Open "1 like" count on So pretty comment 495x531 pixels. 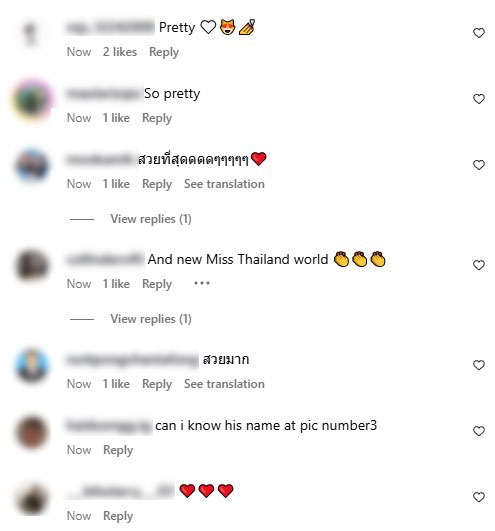(x=116, y=118)
